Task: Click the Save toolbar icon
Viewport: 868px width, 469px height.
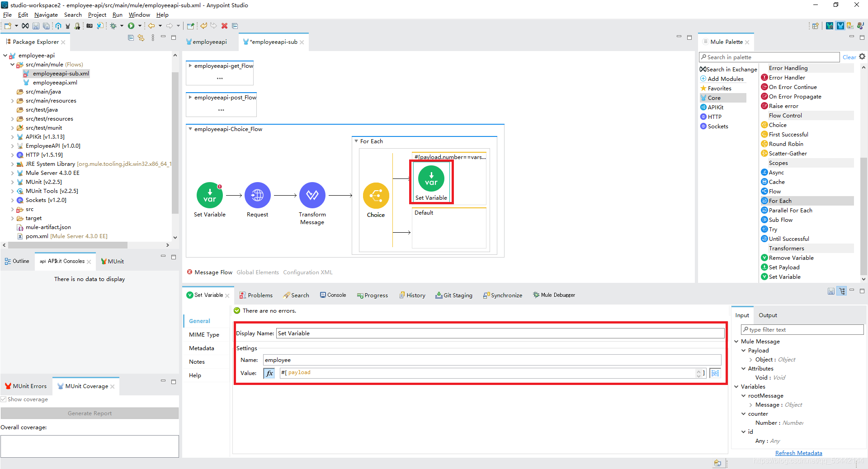Action: pos(36,26)
